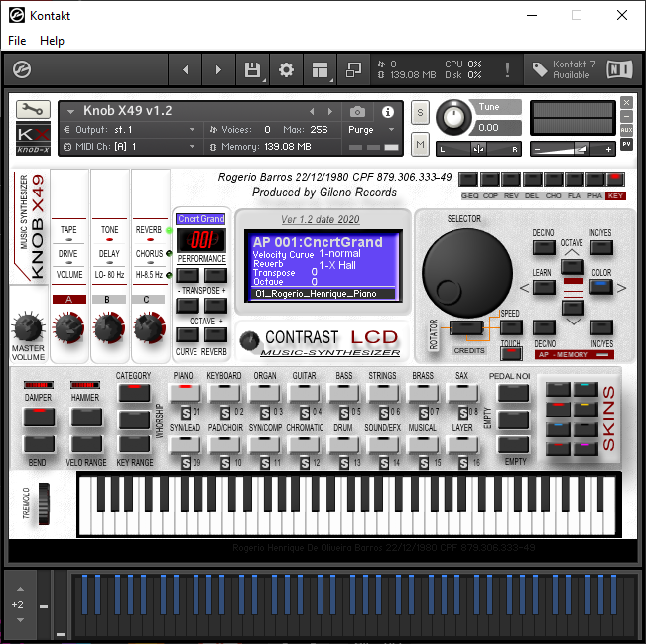Click the S 12 slot icon
Image resolution: width=646 pixels, height=644 pixels.
(x=305, y=464)
